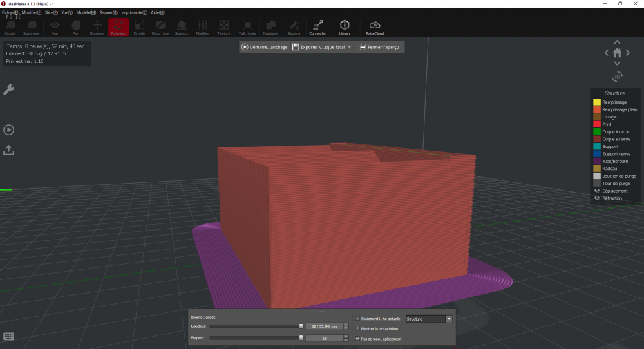Image resolution: width=644 pixels, height=349 pixels.
Task: Click the yellow Remplissage color swatch
Action: click(597, 102)
